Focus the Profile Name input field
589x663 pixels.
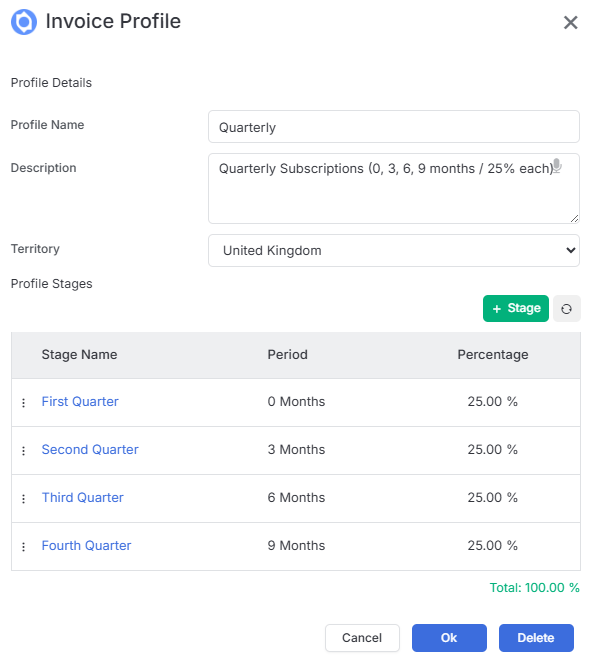click(394, 127)
